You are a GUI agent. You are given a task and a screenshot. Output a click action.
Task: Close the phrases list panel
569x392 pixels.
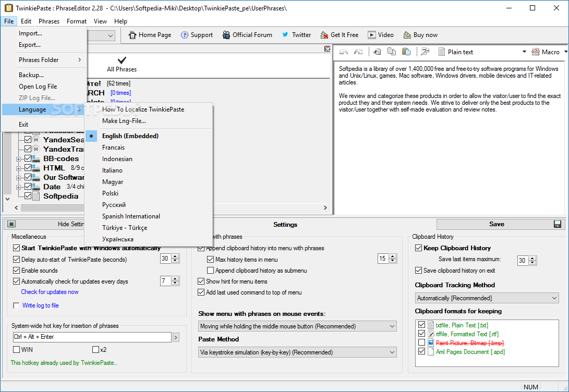point(327,49)
